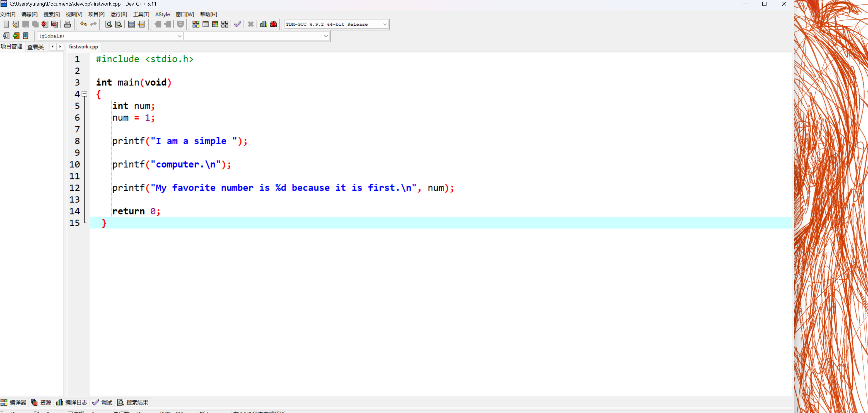This screenshot has height=413, width=868.
Task: Click the delete profiling information icon
Action: (x=273, y=24)
